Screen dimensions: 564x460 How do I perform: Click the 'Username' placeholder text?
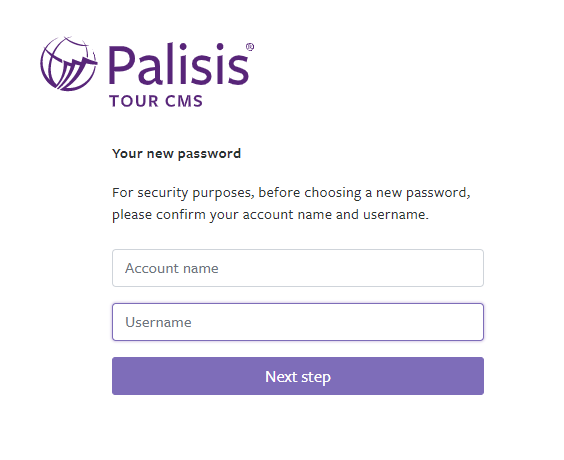point(158,322)
